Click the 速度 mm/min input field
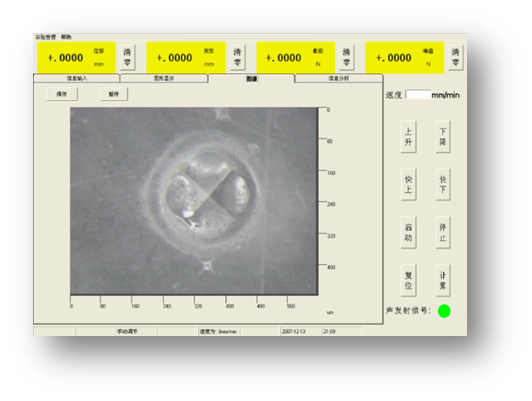 418,95
